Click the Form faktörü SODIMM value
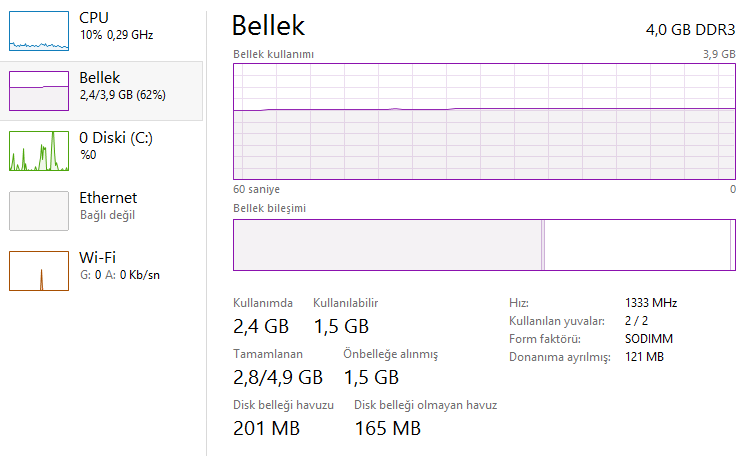The width and height of the screenshot is (752, 461). 649,339
